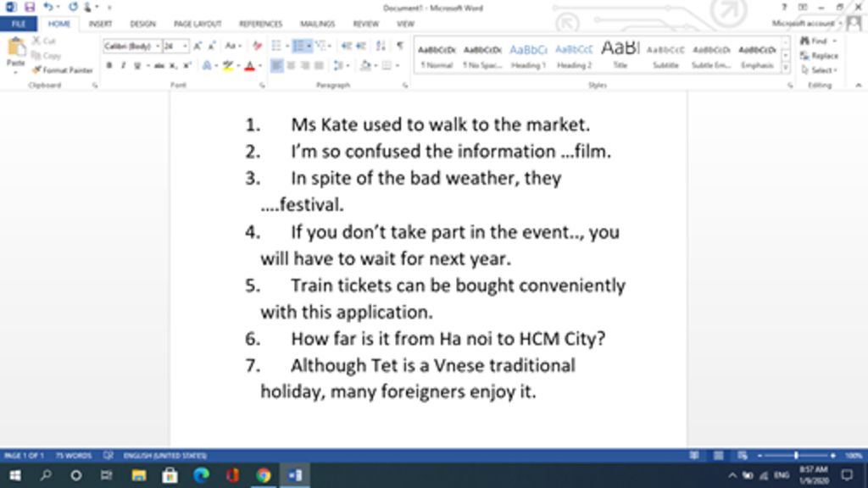The width and height of the screenshot is (868, 488).
Task: Apply italic formatting
Action: coord(122,65)
